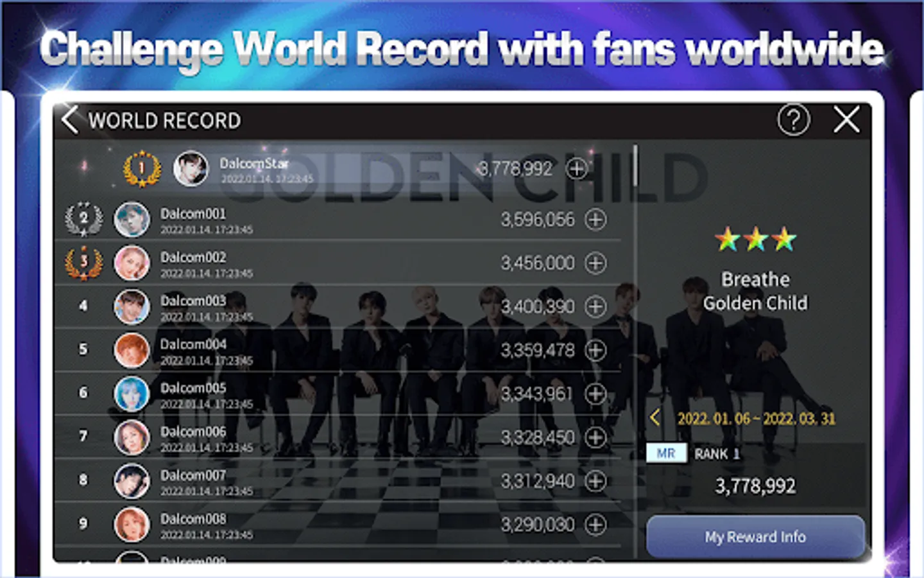Image resolution: width=924 pixels, height=578 pixels.
Task: Expand Dalcom005's score plus icon
Action: (595, 394)
